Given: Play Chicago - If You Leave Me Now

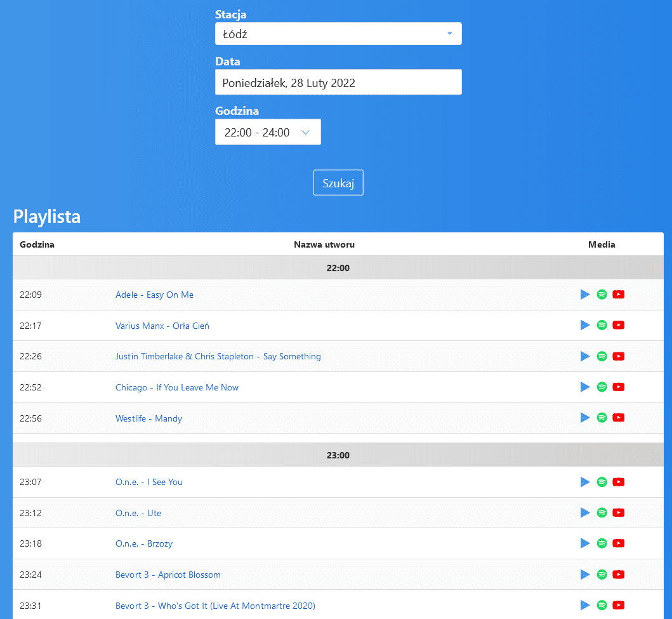Looking at the screenshot, I should click(585, 387).
